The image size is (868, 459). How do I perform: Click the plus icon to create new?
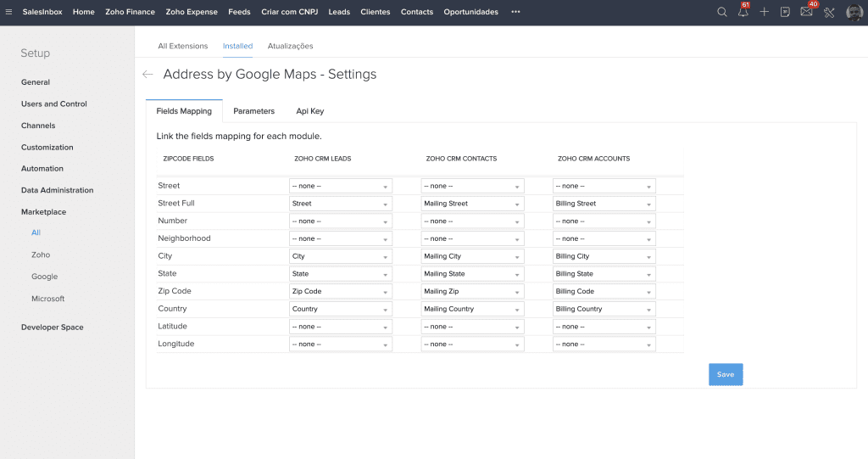click(765, 12)
